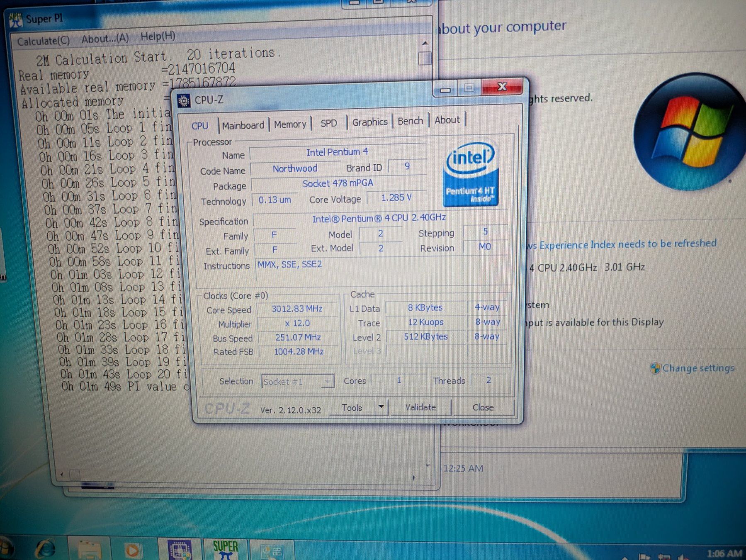746x560 pixels.
Task: Open the Socket #1 selection dropdown
Action: (x=298, y=382)
